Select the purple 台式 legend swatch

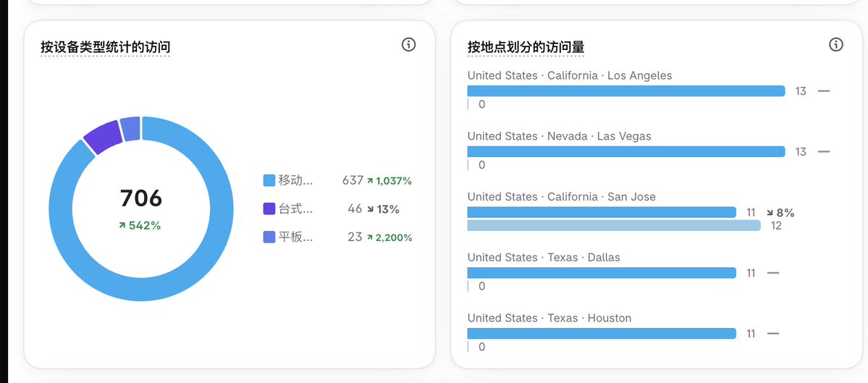pyautogui.click(x=269, y=209)
